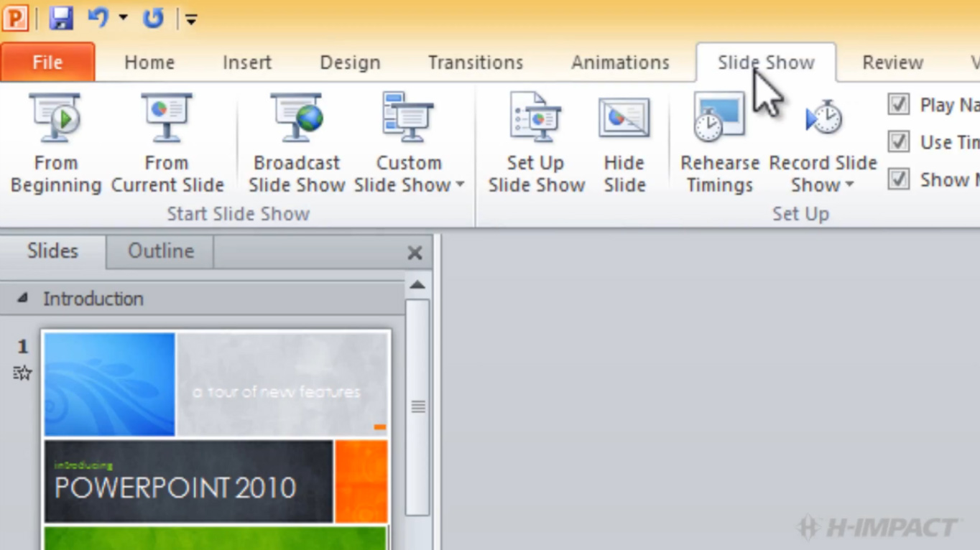Save the presentation with the floppy disk icon
This screenshot has width=980, height=550.
point(61,18)
